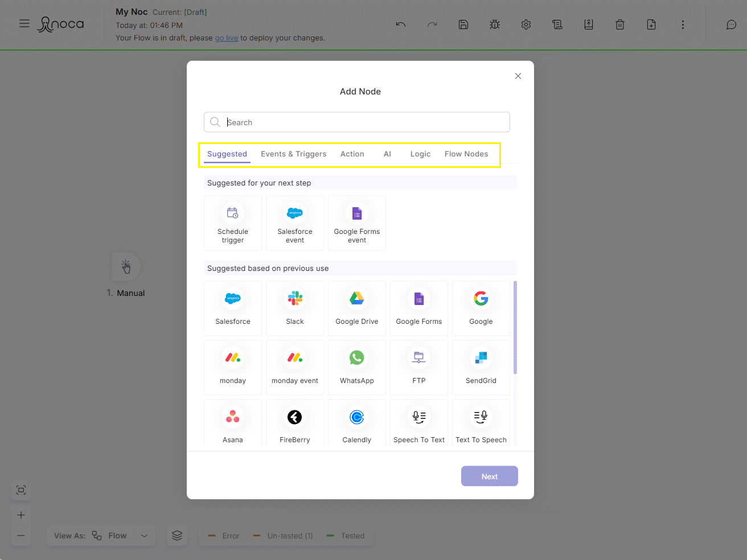The image size is (747, 560).
Task: Switch to the Action tab
Action: pos(352,154)
